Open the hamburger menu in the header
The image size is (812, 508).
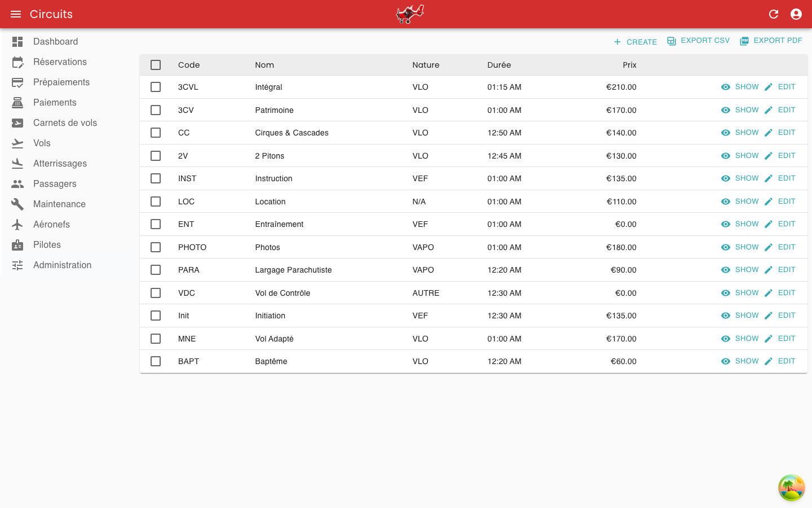(x=16, y=14)
